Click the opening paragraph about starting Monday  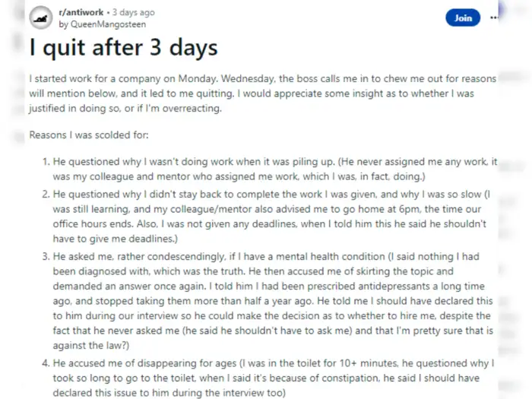(262, 93)
